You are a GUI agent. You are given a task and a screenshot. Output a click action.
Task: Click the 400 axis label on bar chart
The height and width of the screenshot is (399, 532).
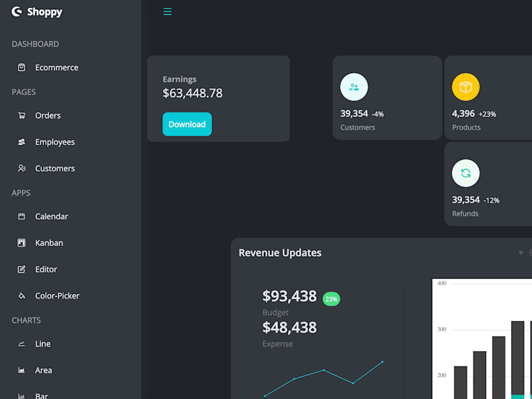pyautogui.click(x=442, y=283)
